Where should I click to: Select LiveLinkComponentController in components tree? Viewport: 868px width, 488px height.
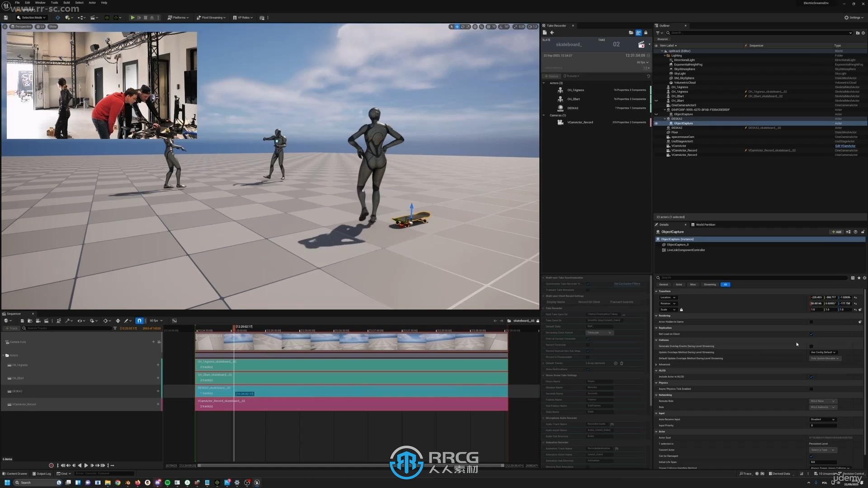point(685,250)
